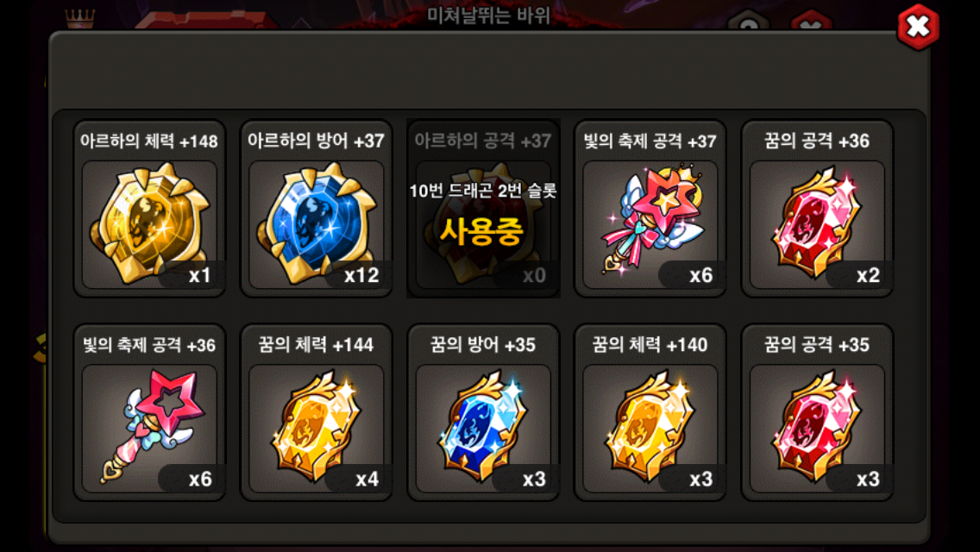The height and width of the screenshot is (552, 980).
Task: Pick the 꿈의 체력 +140 yellow gem
Action: click(650, 412)
